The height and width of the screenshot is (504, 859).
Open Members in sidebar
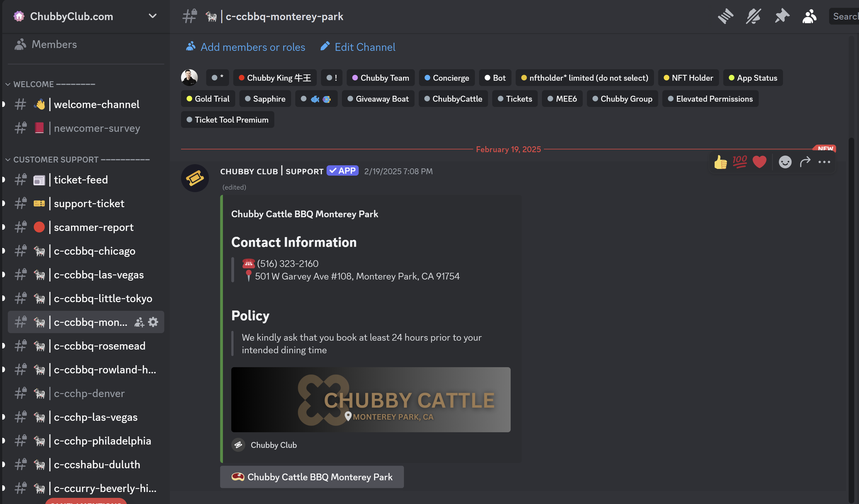coord(46,44)
